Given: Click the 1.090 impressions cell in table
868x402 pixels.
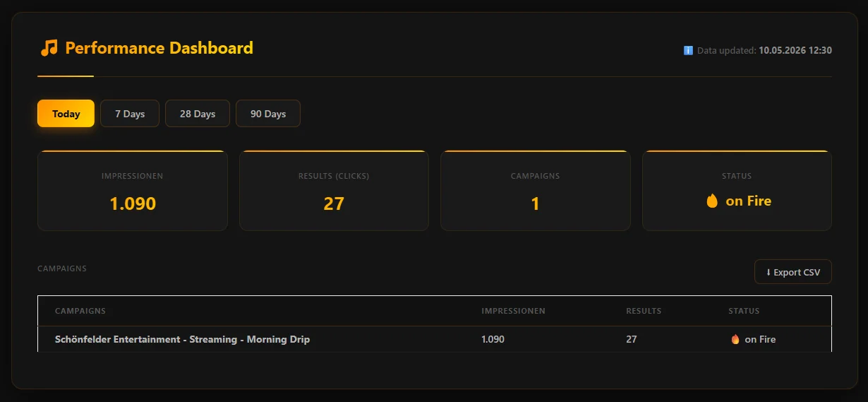Looking at the screenshot, I should coord(493,339).
